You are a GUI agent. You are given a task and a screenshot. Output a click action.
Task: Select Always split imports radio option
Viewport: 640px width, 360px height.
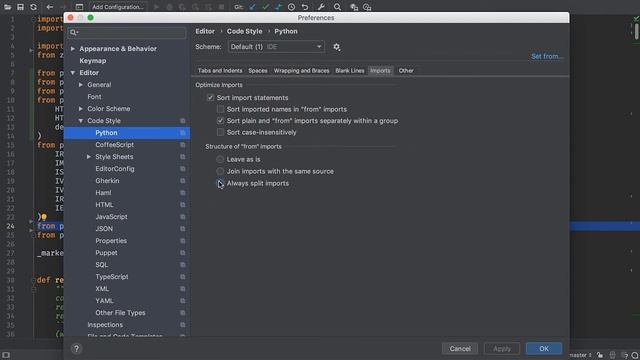220,184
